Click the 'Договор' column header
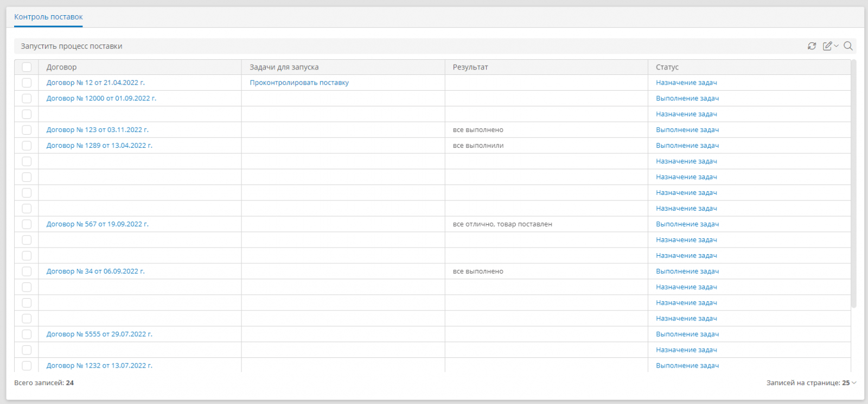The width and height of the screenshot is (868, 404). (61, 67)
